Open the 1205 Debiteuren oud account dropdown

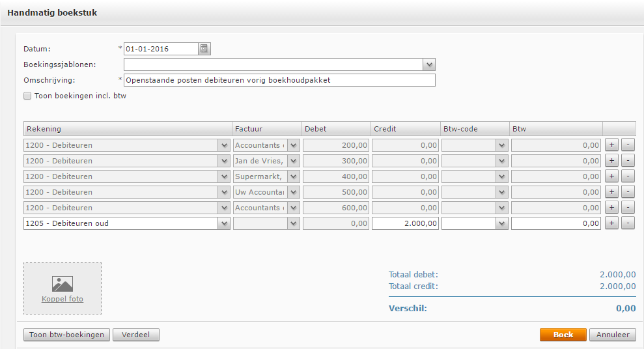coord(225,223)
